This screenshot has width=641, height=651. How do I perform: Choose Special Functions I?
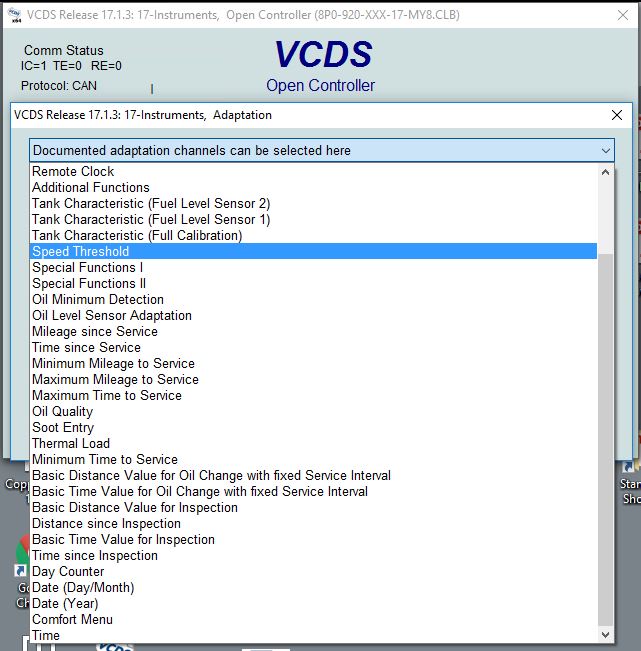point(313,267)
